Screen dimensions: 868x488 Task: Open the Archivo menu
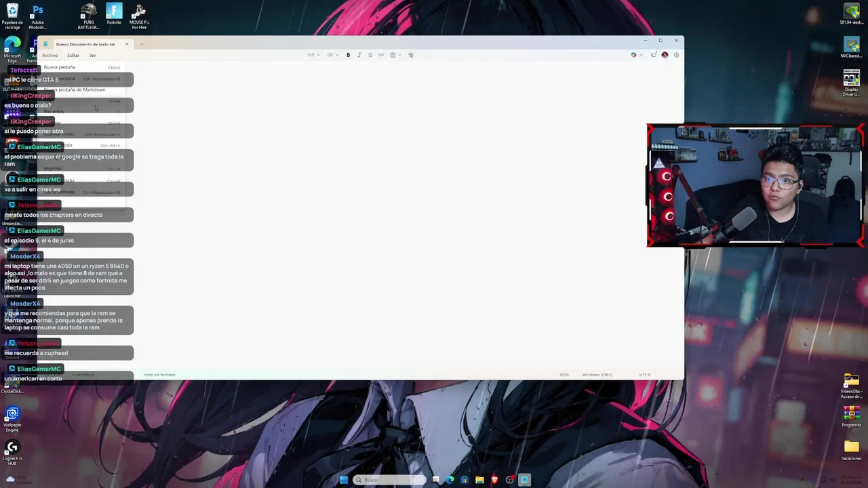tap(50, 55)
